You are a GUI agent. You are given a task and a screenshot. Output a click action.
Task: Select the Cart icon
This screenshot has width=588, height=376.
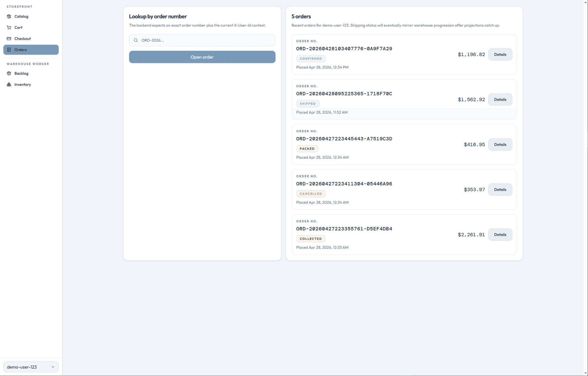click(x=9, y=28)
